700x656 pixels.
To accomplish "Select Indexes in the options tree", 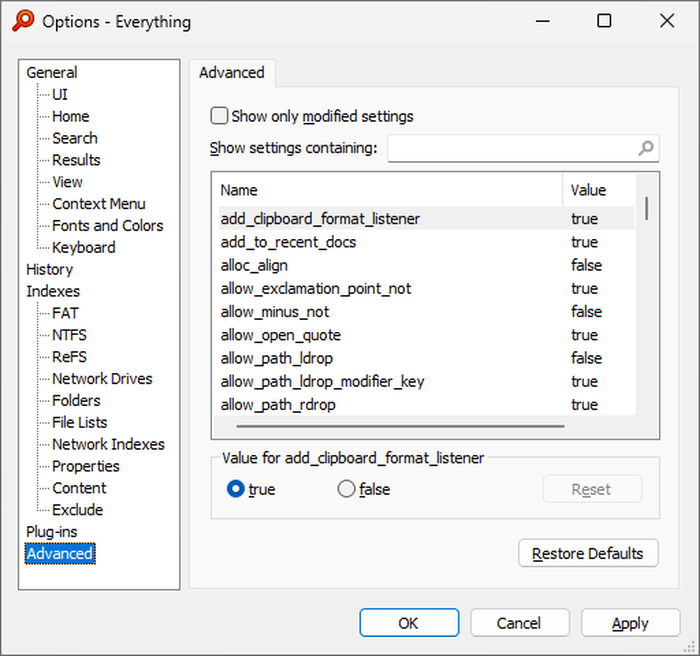I will 53,291.
